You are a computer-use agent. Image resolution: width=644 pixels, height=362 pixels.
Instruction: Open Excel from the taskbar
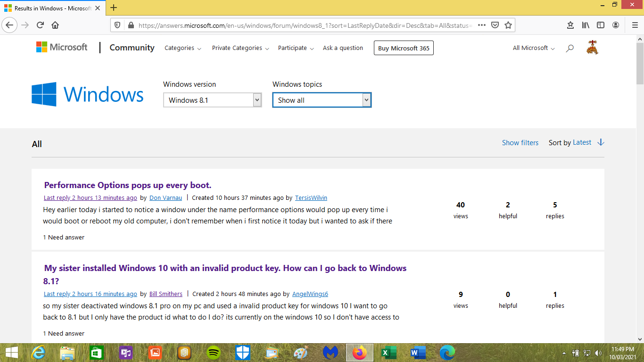point(389,353)
